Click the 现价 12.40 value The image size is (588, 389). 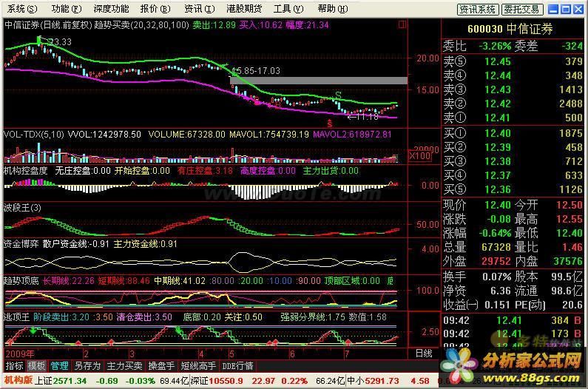coord(497,205)
